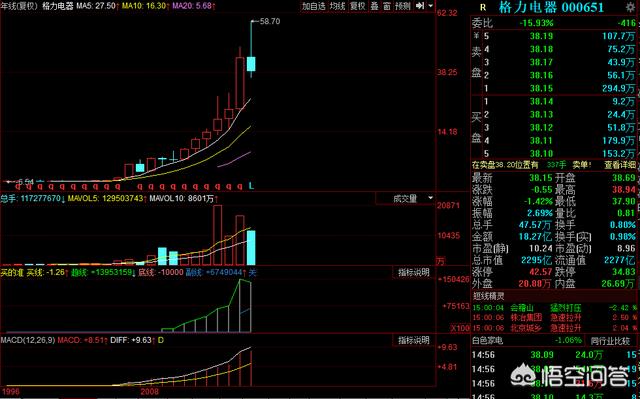Click the yellow D marker in MACD header
Viewport: 640px width, 399px height.
pos(161,340)
